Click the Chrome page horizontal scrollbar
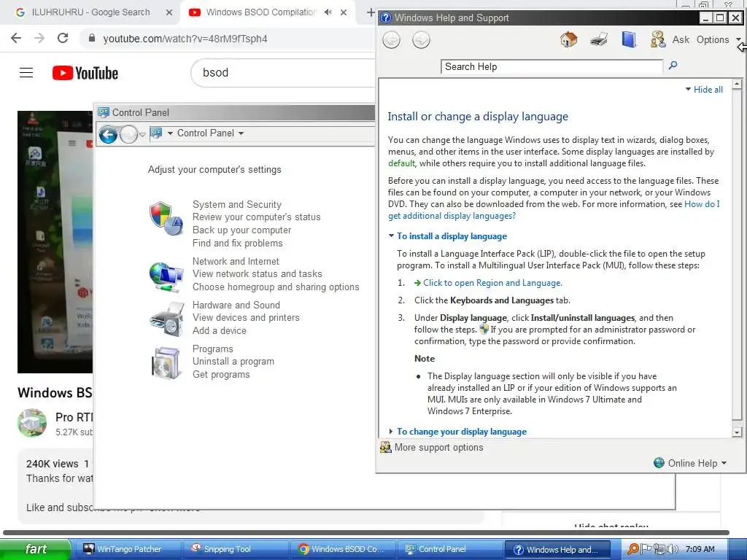The image size is (747, 560). tap(366, 532)
